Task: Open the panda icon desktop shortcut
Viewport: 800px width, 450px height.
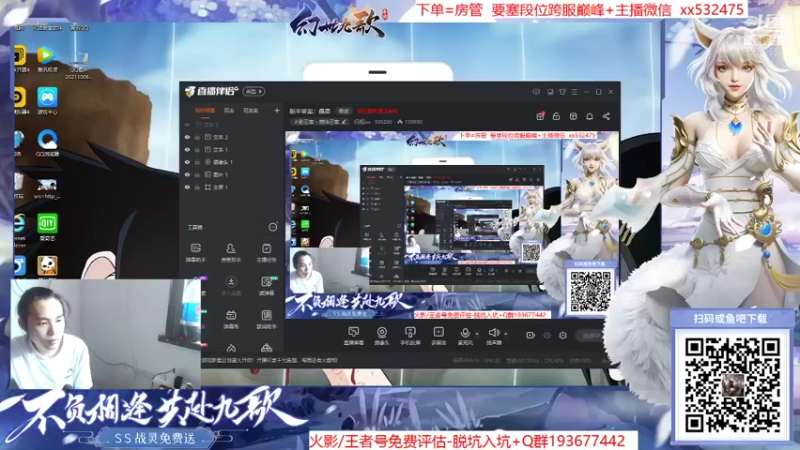Action: click(x=47, y=266)
